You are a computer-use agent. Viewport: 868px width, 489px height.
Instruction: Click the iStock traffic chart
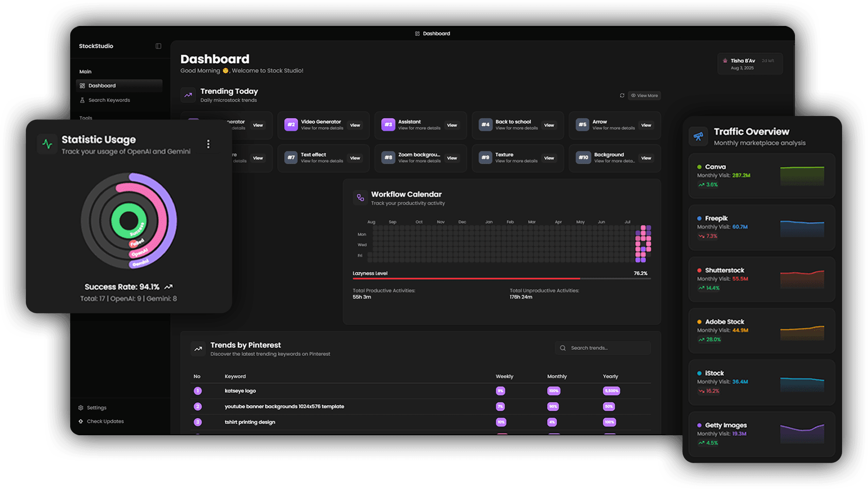[802, 384]
